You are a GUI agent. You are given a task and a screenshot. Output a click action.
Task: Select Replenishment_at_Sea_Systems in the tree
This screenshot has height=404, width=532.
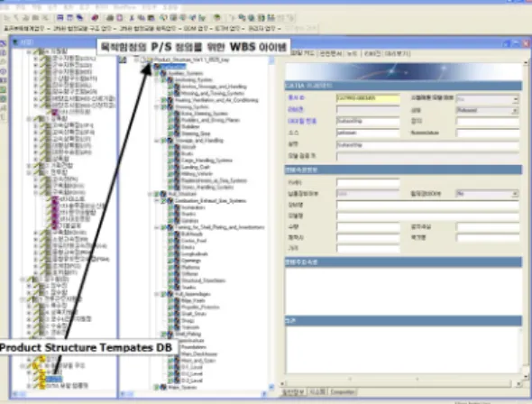(x=214, y=180)
